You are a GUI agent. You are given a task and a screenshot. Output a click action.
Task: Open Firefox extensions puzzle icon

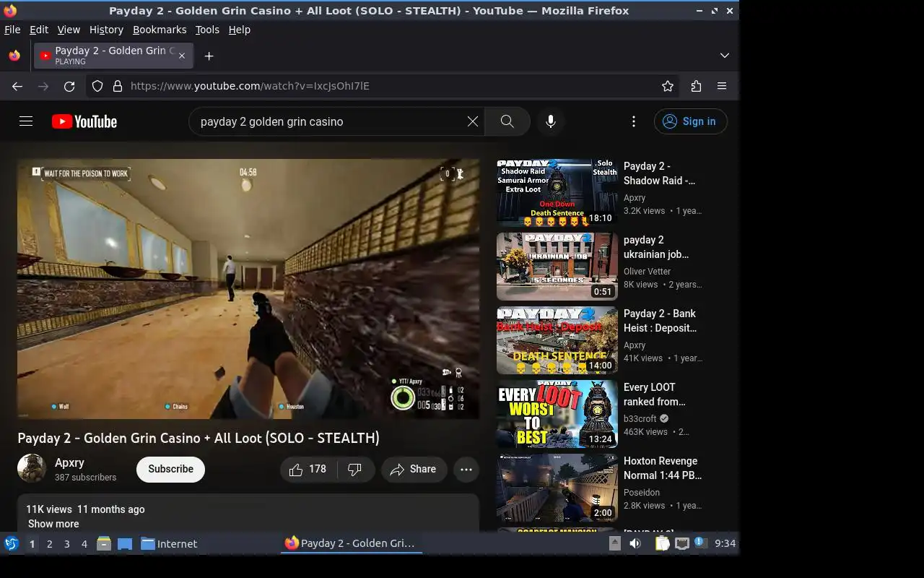tap(696, 86)
